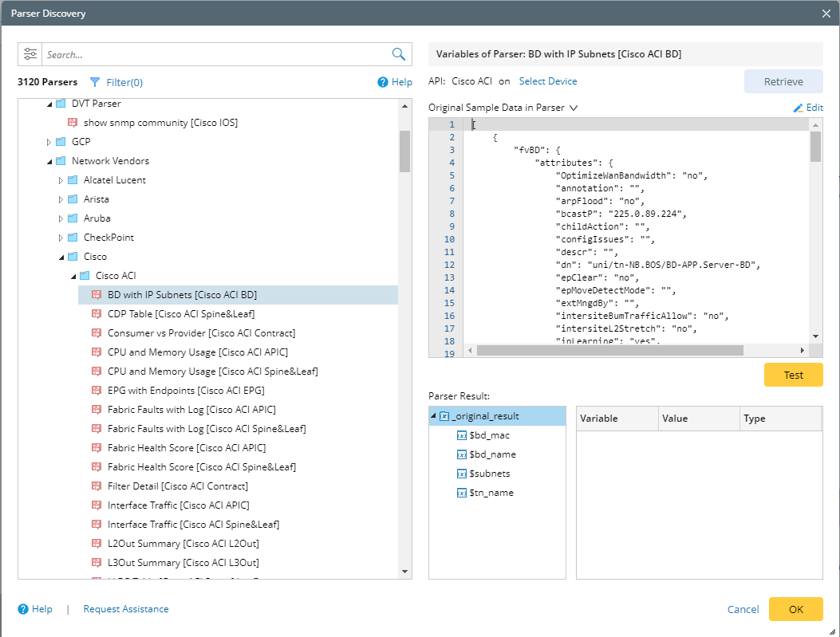This screenshot has width=840, height=637.
Task: Click the Retrieve button
Action: pyautogui.click(x=783, y=82)
